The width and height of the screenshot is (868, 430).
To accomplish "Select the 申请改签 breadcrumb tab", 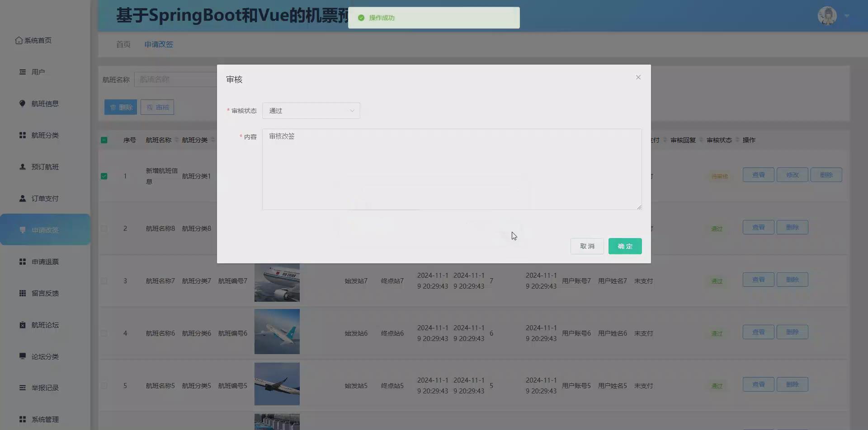I will coord(159,44).
